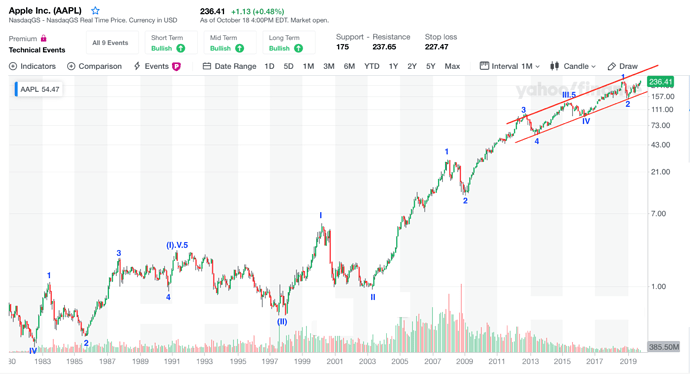Open Short Term outlook card
Image resolution: width=690 pixels, height=374 pixels.
(171, 43)
